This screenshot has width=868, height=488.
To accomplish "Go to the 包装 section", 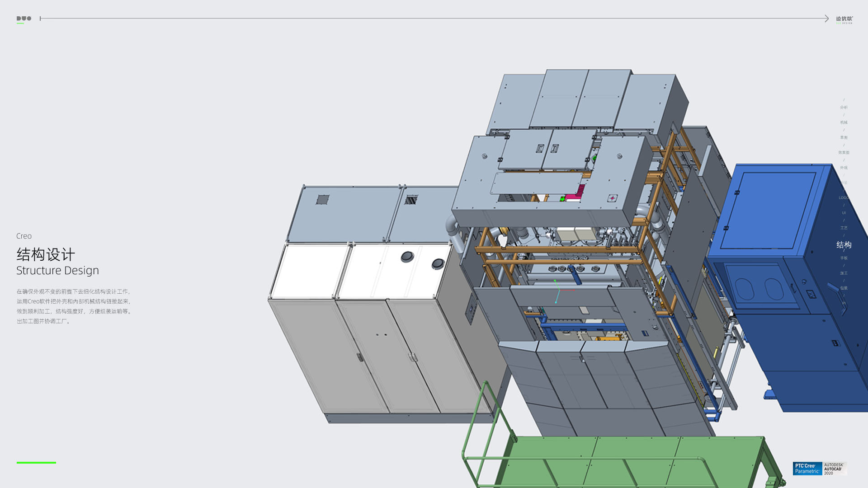I will tap(844, 288).
